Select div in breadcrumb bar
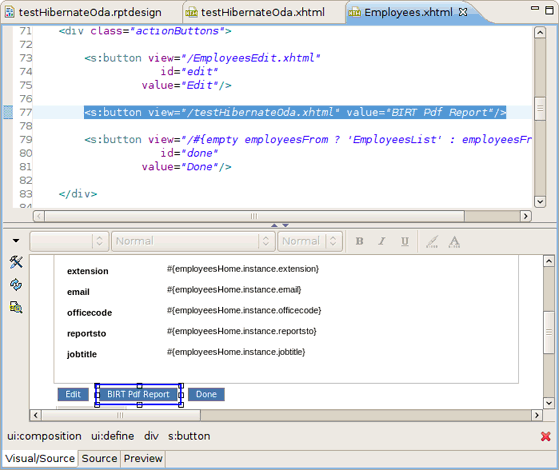 pos(151,436)
